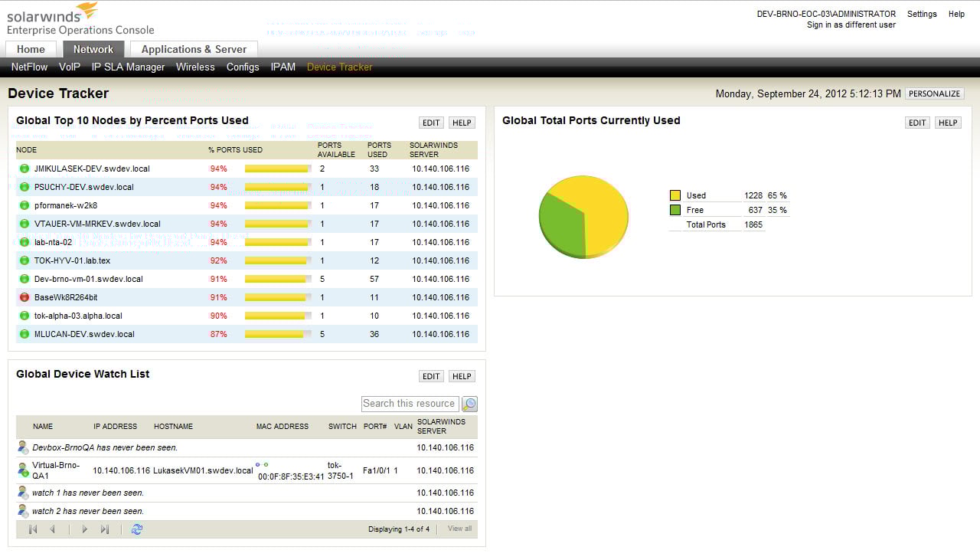Image resolution: width=980 pixels, height=560 pixels.
Task: Click the Help link in the top header
Action: point(956,14)
